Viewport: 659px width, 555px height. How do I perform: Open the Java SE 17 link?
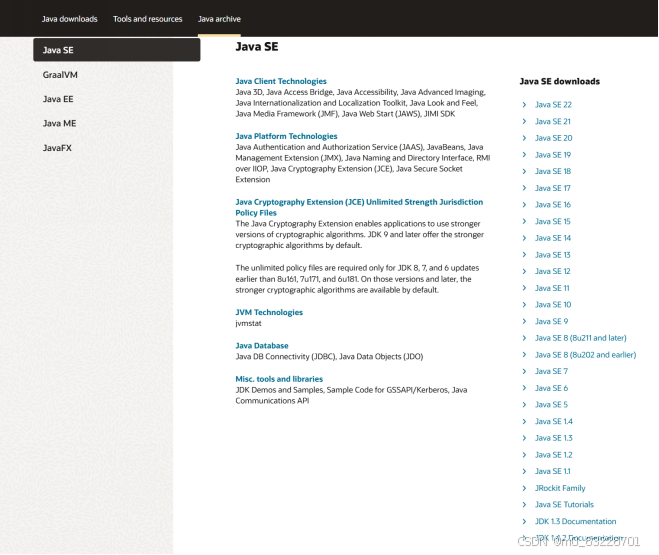click(x=552, y=188)
